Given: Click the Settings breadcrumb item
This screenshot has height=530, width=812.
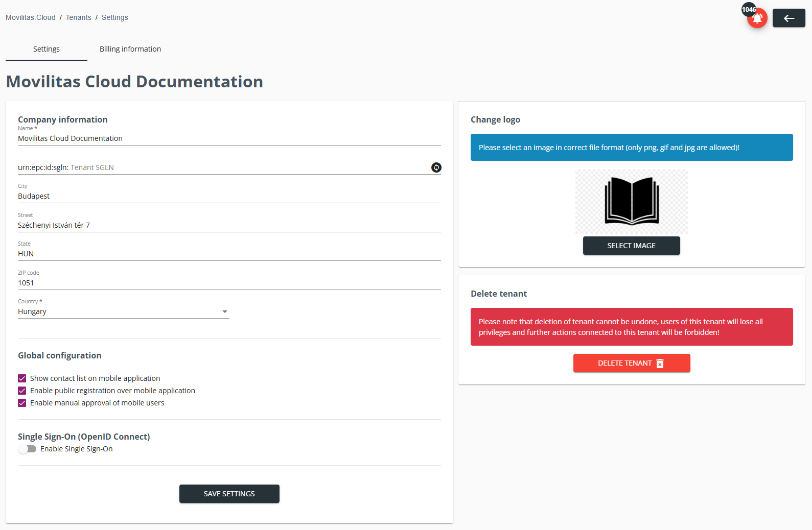Looking at the screenshot, I should pos(115,17).
